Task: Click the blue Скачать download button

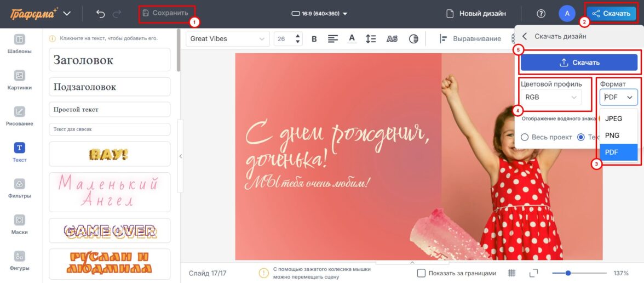Action: coord(579,63)
